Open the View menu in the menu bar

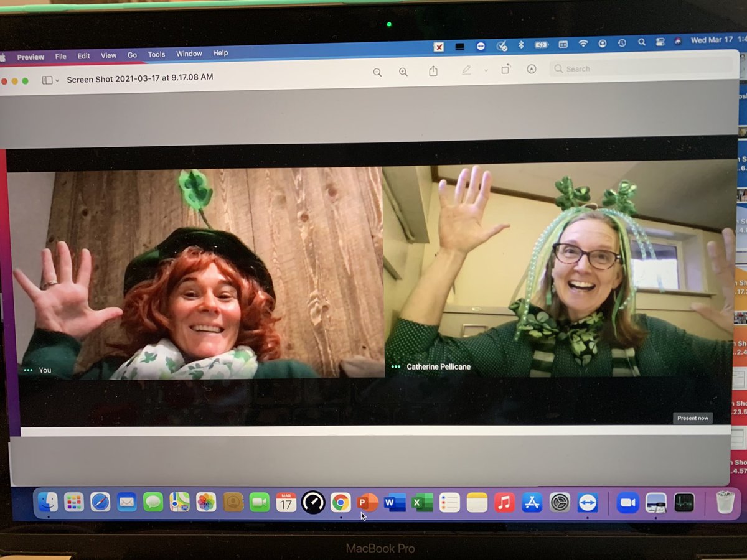(108, 55)
